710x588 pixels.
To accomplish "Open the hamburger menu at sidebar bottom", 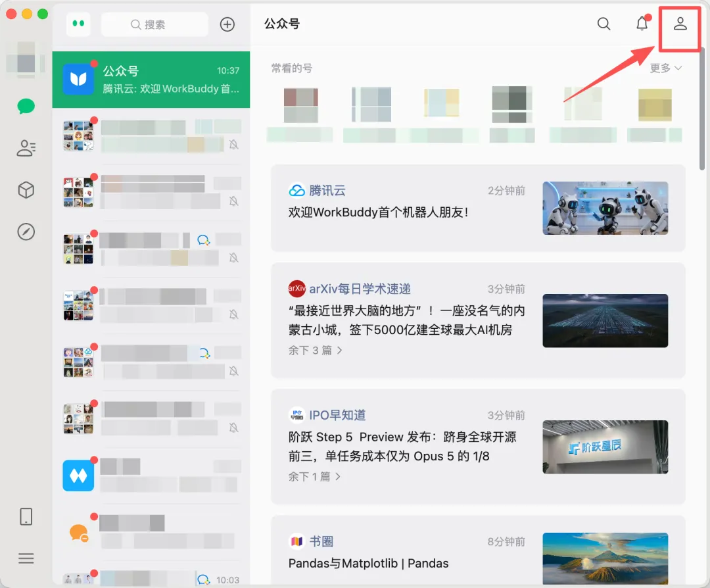I will pos(26,558).
